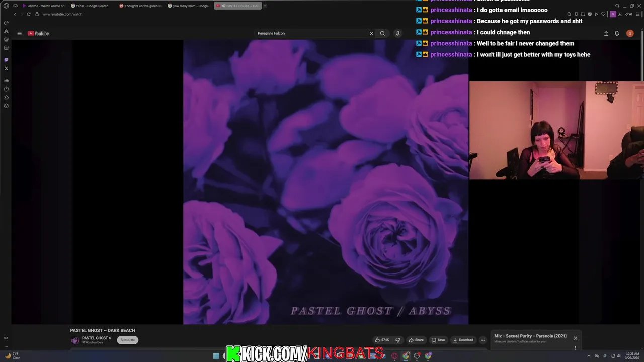Open the three-dot more actions menu

click(482, 340)
